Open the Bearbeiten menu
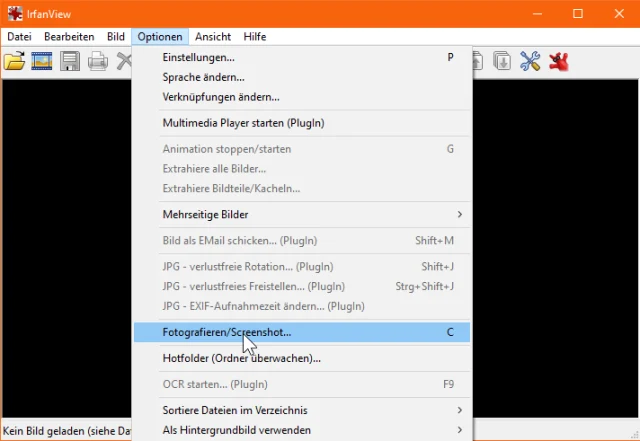Viewport: 640px width, 441px height. click(69, 37)
